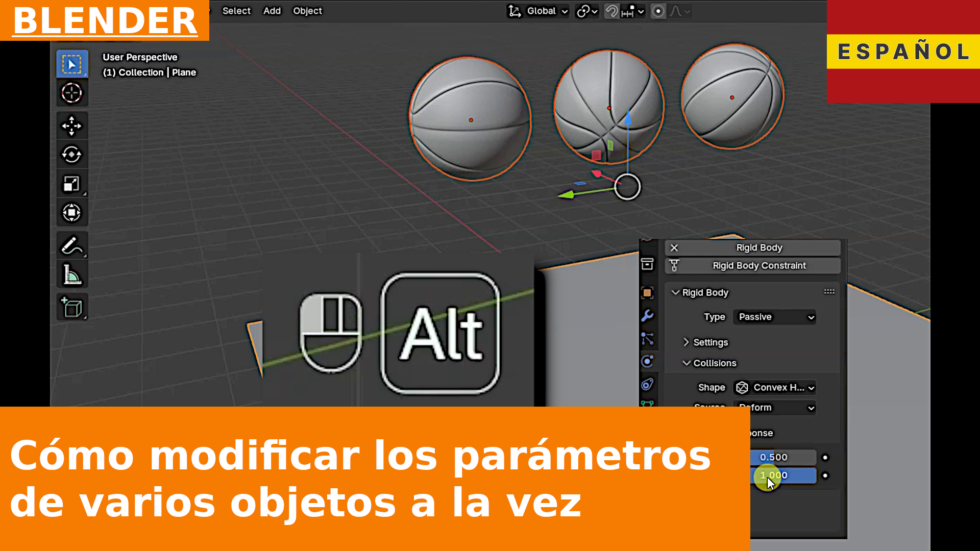Screen dimensions: 980x551
Task: Click the transform orientation axes icon
Action: [514, 11]
